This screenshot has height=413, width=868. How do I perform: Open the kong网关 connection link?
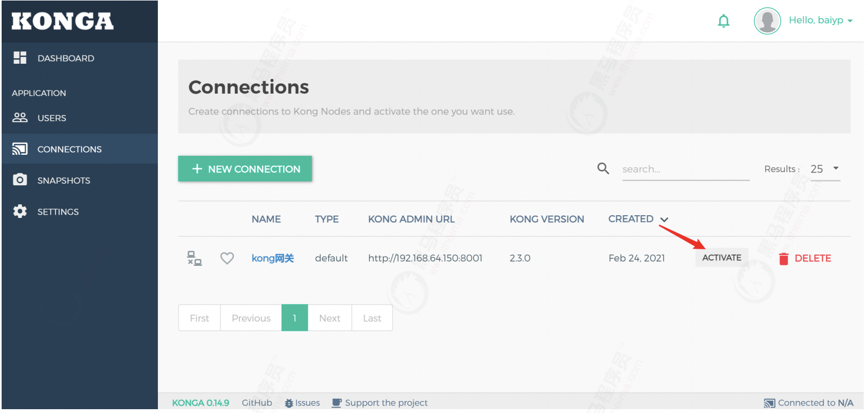(x=273, y=258)
